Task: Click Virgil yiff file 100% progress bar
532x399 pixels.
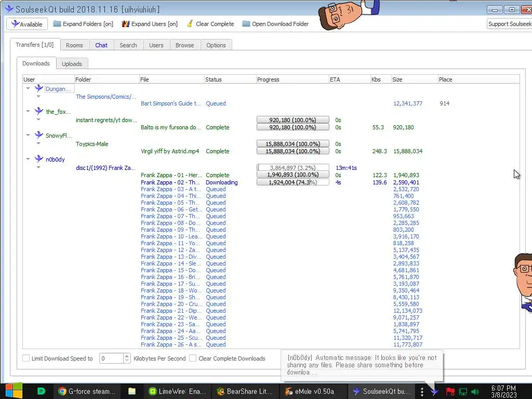Action: tap(293, 151)
